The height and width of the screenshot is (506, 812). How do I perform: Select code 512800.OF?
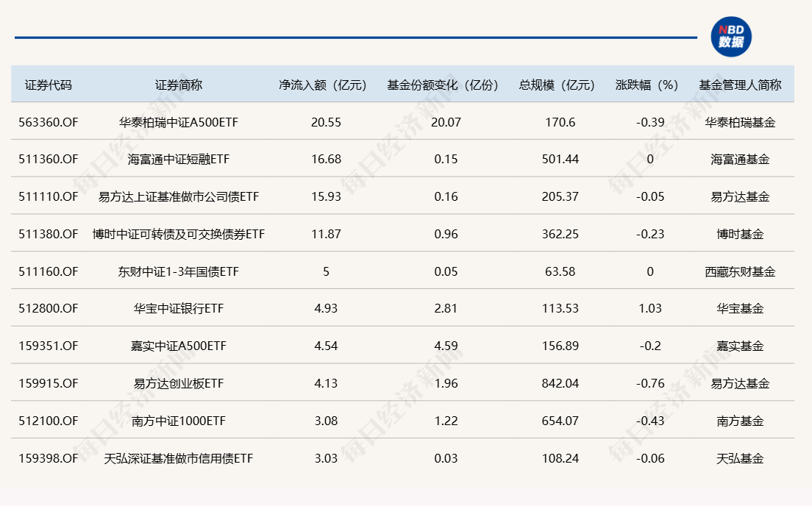(48, 309)
